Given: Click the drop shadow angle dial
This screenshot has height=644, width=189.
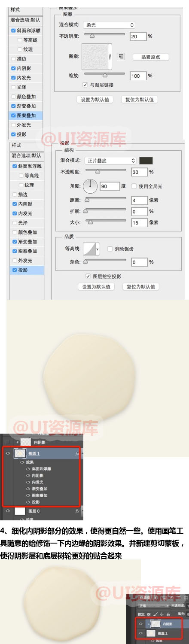Looking at the screenshot, I should pyautogui.click(x=90, y=186).
